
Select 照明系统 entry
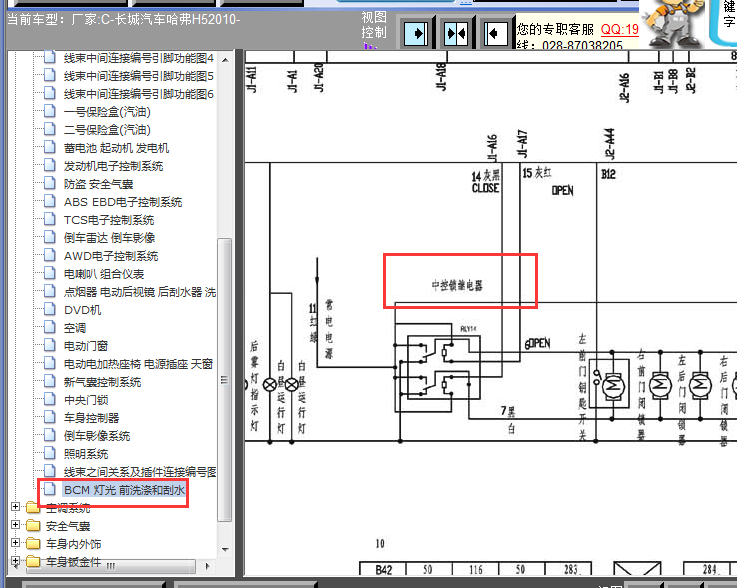tap(86, 454)
